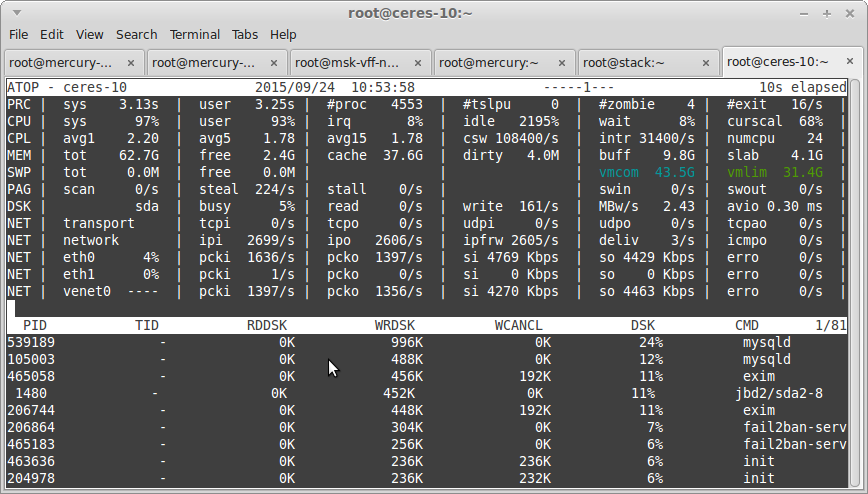Open the Edit menu

click(x=51, y=34)
